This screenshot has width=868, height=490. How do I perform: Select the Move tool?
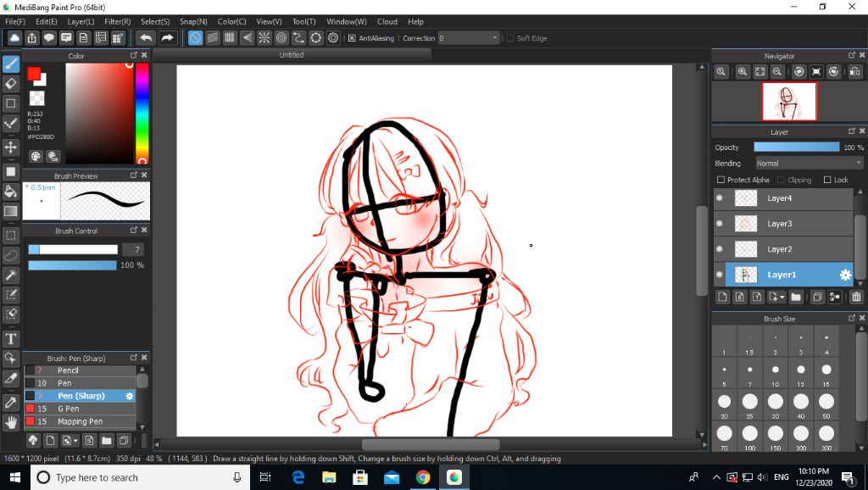(x=10, y=147)
